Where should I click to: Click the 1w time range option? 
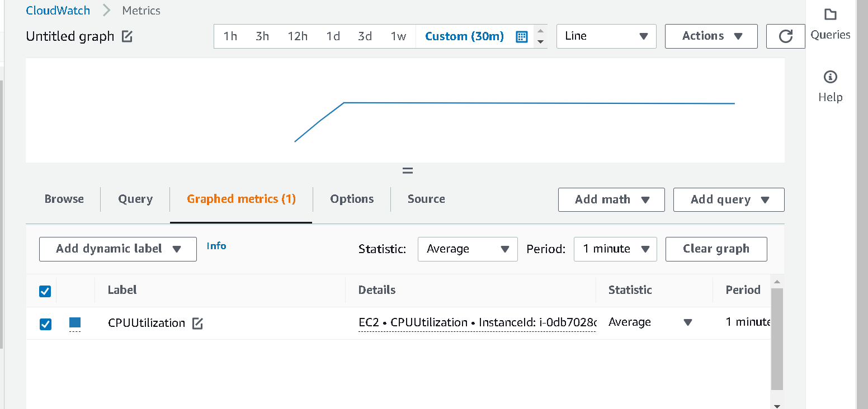pyautogui.click(x=398, y=36)
